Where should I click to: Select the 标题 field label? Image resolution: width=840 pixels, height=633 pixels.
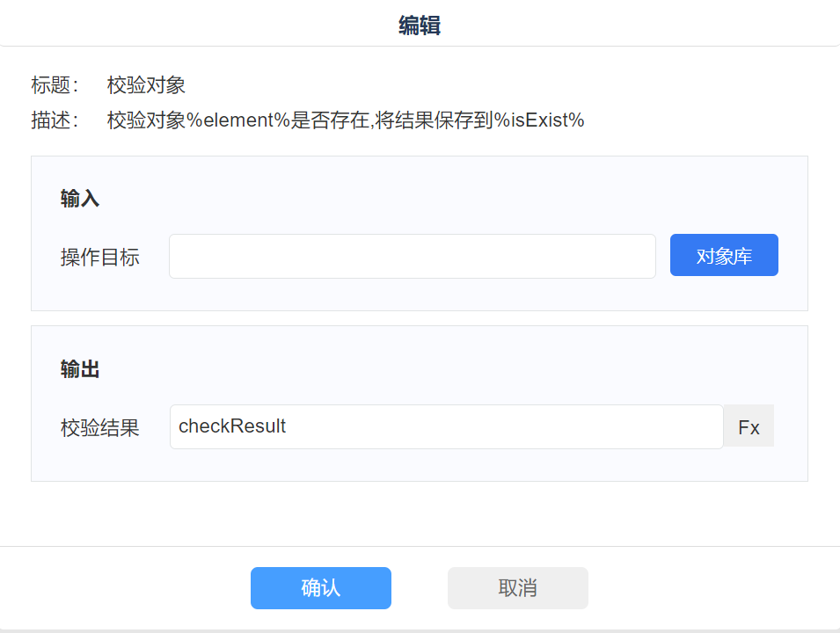point(55,85)
